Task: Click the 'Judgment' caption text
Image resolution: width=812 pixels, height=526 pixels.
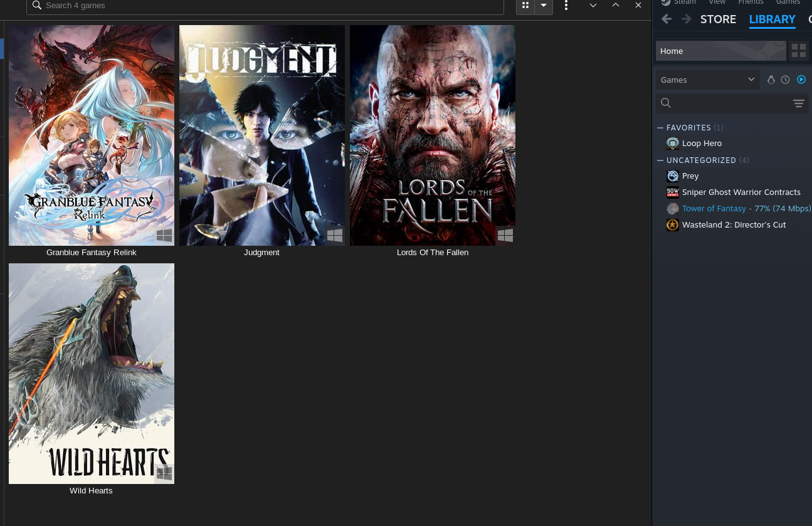Action: (261, 253)
